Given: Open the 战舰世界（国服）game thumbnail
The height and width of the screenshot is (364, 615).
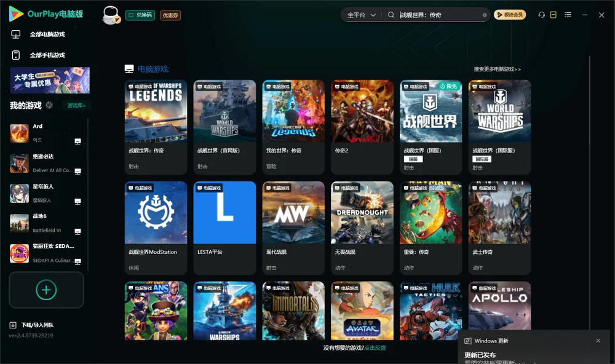Looking at the screenshot, I should point(430,111).
